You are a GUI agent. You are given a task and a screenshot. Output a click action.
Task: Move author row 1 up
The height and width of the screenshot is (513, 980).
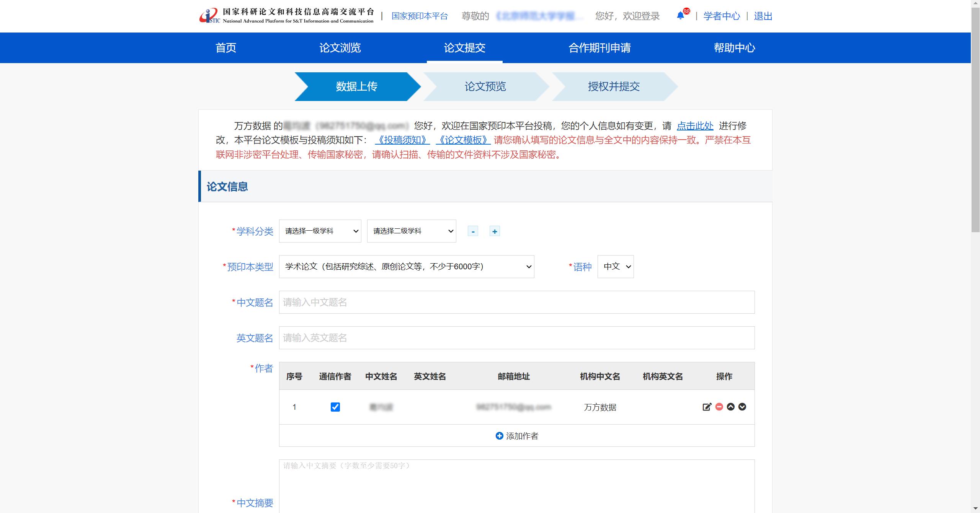(x=731, y=407)
